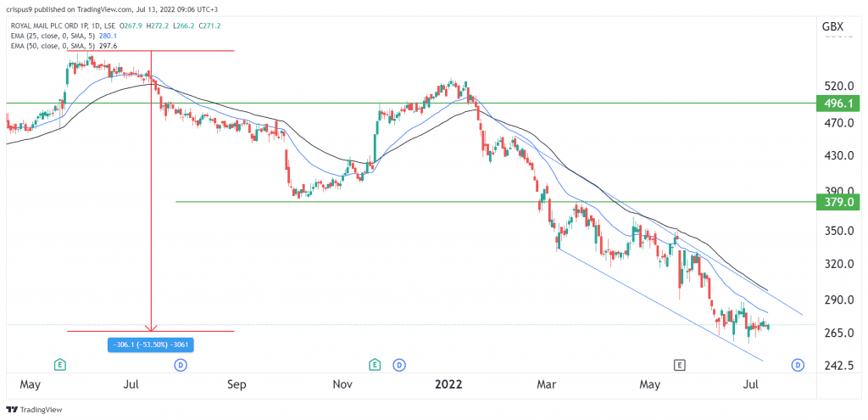This screenshot has width=868, height=420.
Task: Click the dividend D marker near July 2021
Action: click(x=180, y=364)
